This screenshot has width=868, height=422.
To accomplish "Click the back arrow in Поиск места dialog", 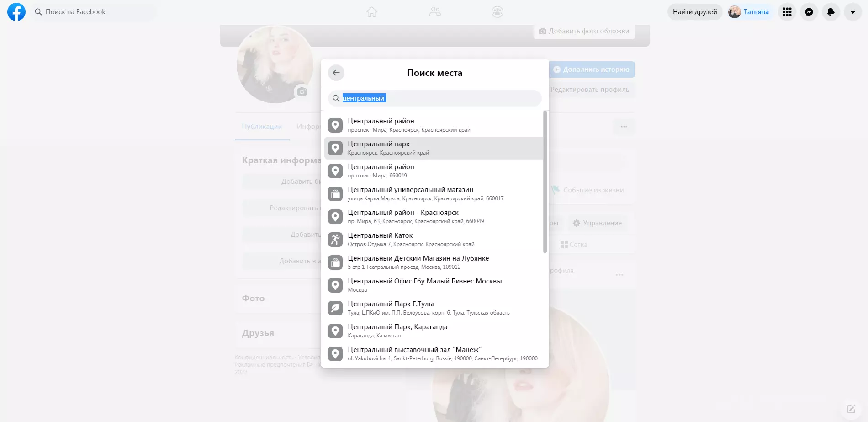I will click(336, 73).
